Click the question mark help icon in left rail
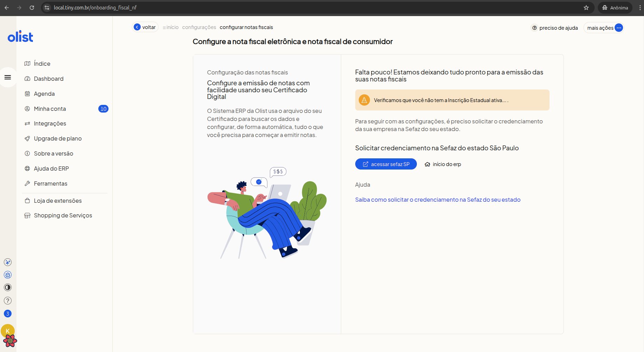Image resolution: width=644 pixels, height=352 pixels. (8, 301)
